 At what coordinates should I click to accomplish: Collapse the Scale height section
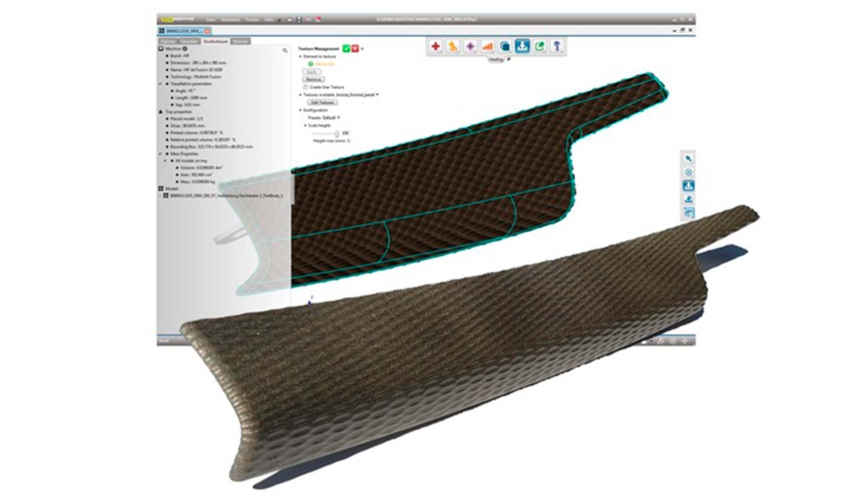pyautogui.click(x=305, y=126)
